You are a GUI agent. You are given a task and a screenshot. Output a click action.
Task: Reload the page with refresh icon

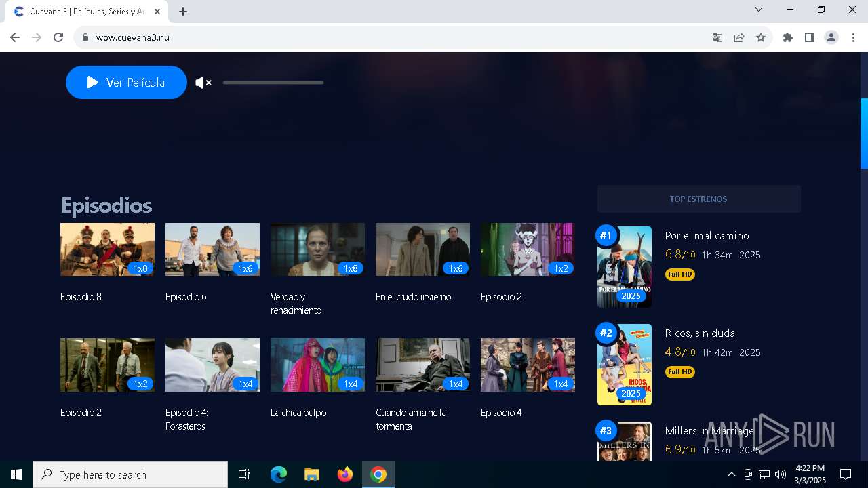pos(58,37)
